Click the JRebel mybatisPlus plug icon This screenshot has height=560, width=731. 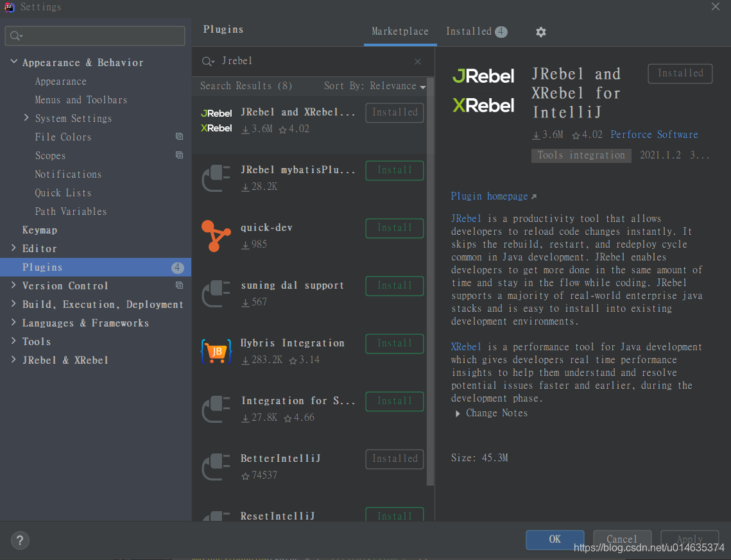[x=216, y=178]
